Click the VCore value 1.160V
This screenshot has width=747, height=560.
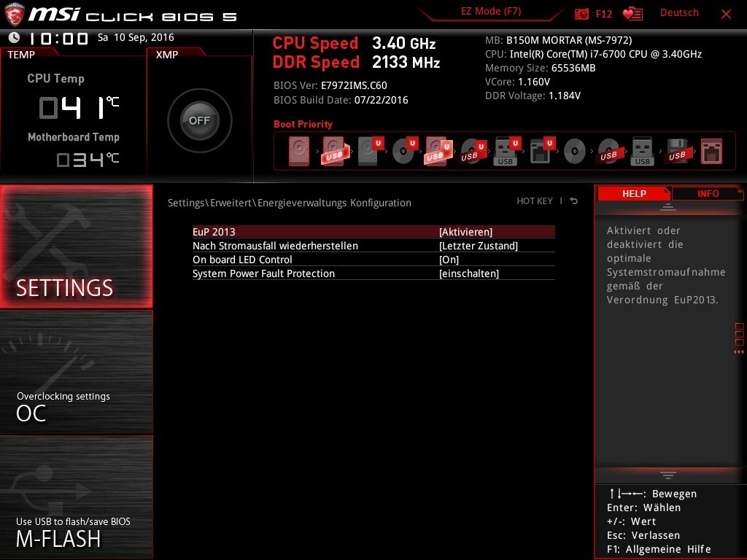click(x=533, y=82)
